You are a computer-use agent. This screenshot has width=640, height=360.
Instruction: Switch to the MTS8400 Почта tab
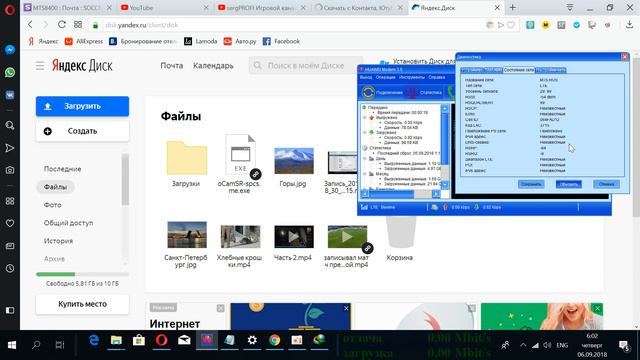click(x=68, y=8)
